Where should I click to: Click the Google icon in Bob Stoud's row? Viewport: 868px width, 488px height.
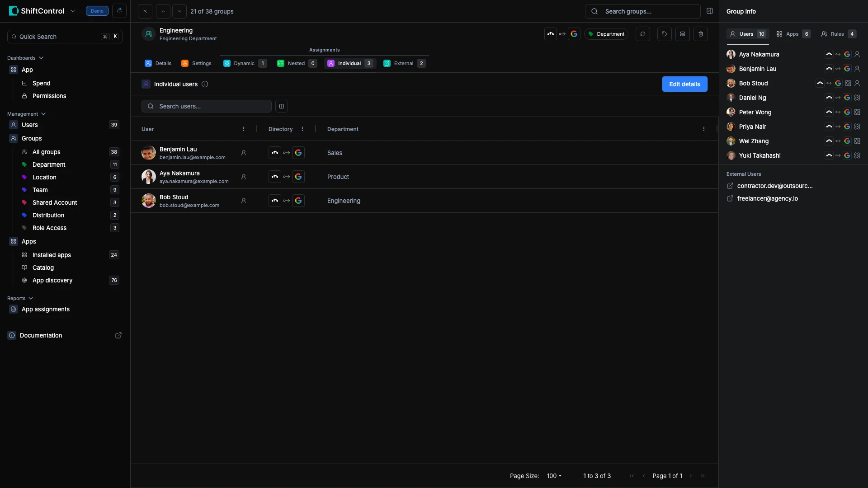pos(298,201)
